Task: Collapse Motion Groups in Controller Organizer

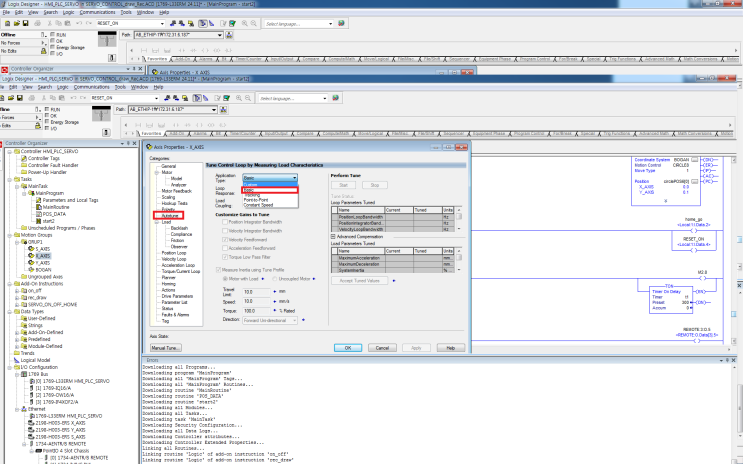Action: (x=10, y=235)
